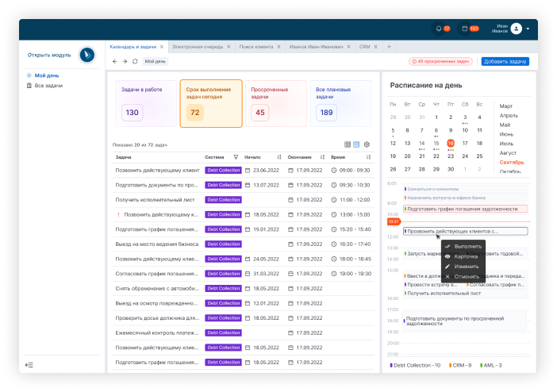Pick Август in the month list
This screenshot has width=557, height=392.
tap(508, 153)
